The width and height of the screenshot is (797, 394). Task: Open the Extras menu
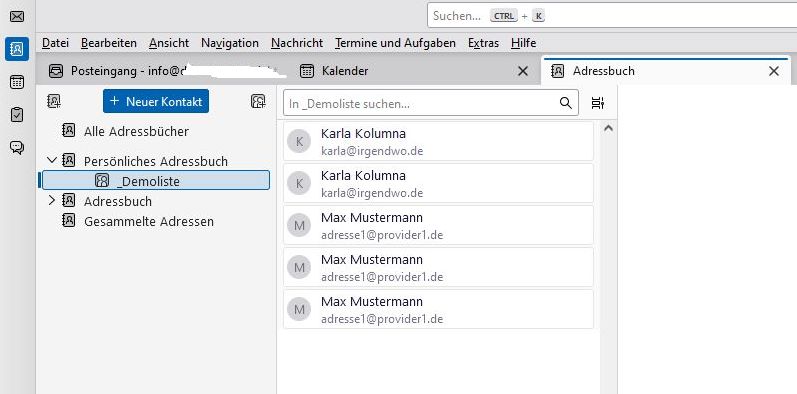point(483,43)
